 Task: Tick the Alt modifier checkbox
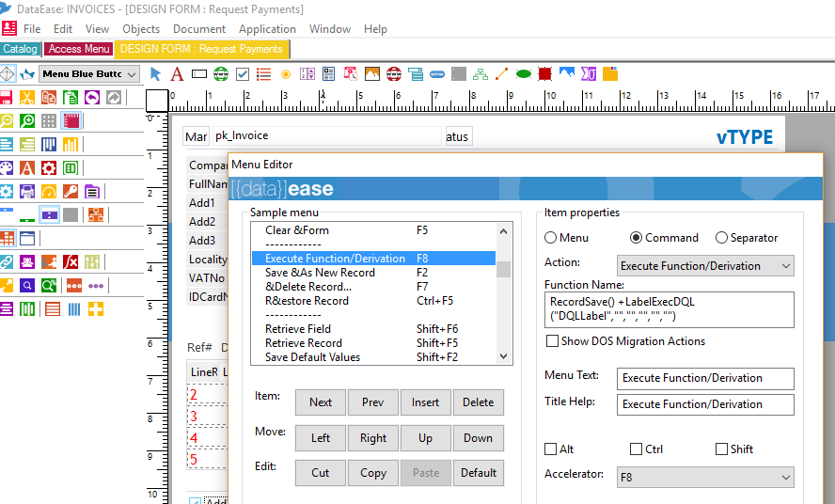tap(551, 449)
